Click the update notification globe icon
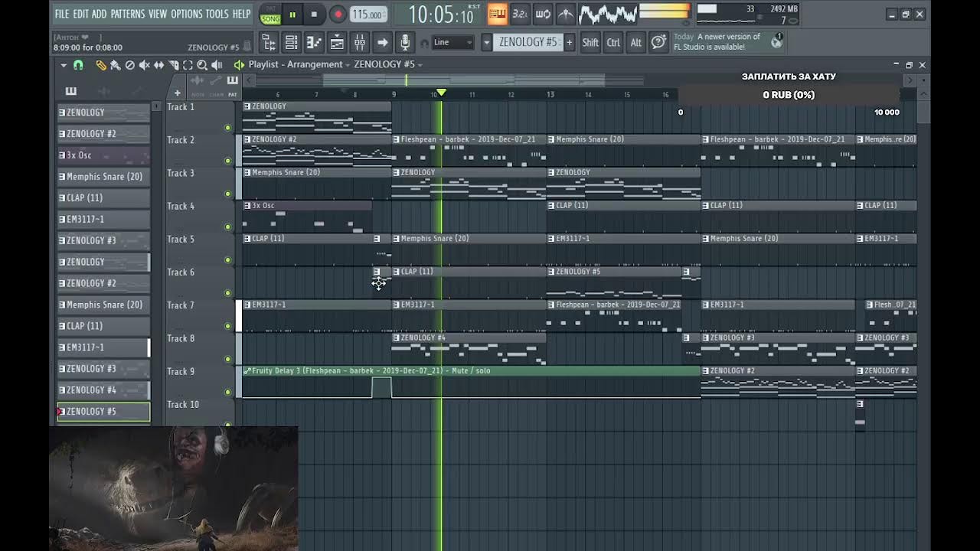Viewport: 980px width, 551px height. coord(776,42)
